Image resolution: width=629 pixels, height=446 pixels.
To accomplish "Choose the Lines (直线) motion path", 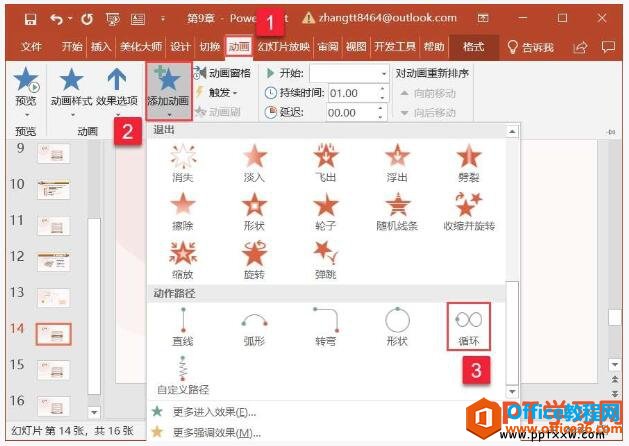I will tap(183, 327).
